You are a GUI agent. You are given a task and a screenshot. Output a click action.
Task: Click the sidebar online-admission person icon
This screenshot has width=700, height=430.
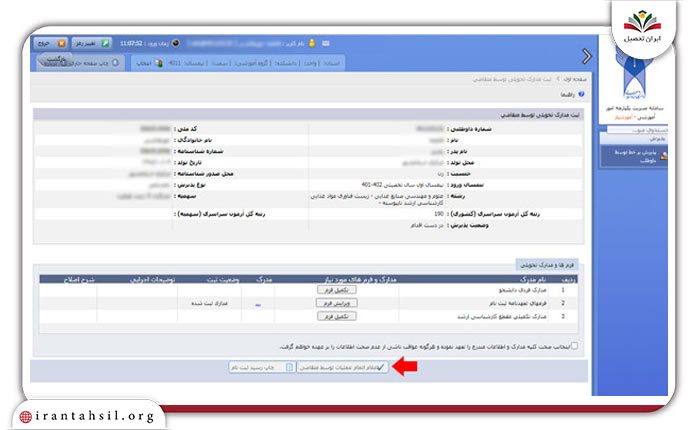pyautogui.click(x=664, y=156)
